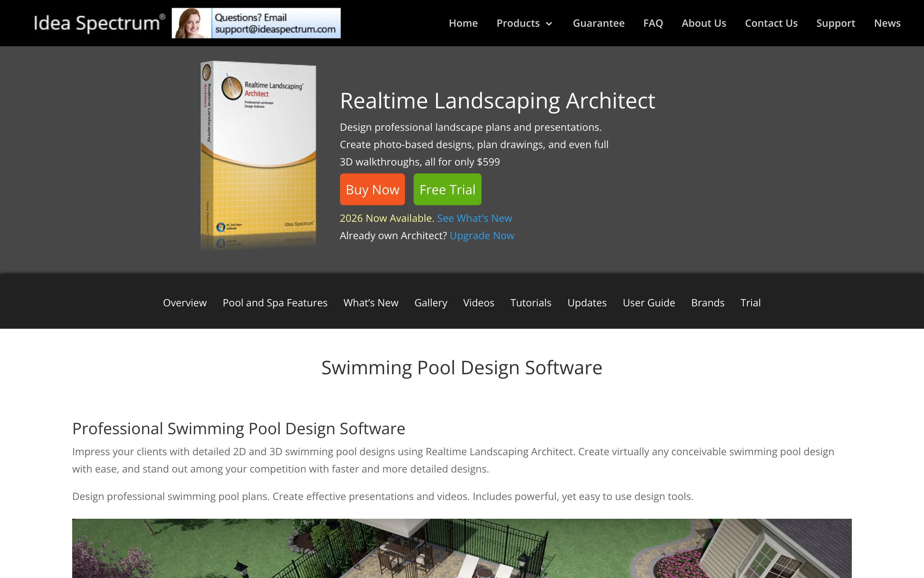Click the Products chevron arrow
924x578 pixels.
point(549,24)
